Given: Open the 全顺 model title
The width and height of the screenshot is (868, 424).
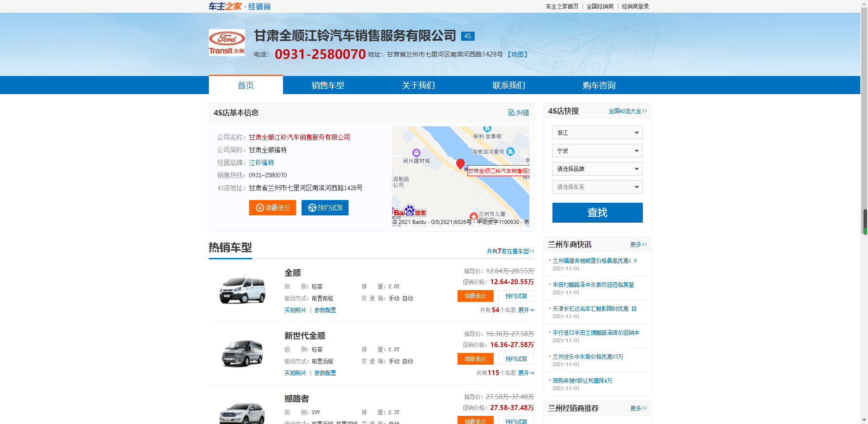Looking at the screenshot, I should click(292, 273).
